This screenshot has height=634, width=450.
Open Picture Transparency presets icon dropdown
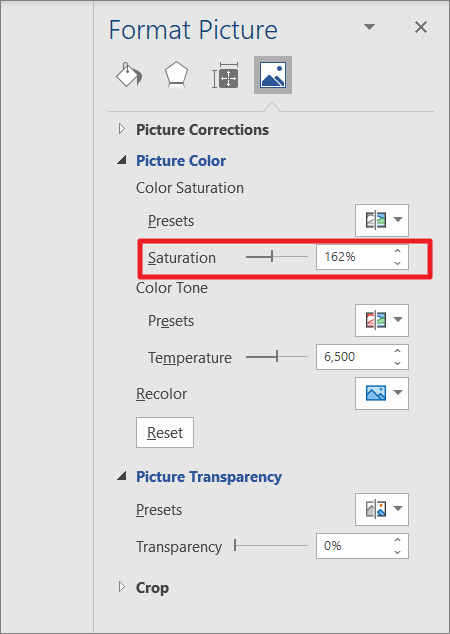382,509
